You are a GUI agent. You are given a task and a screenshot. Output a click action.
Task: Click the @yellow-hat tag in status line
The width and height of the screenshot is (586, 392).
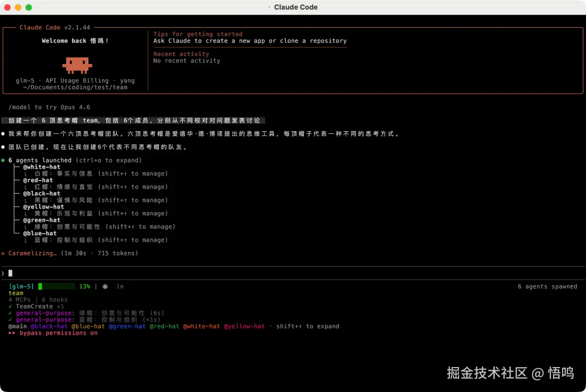[x=244, y=326]
